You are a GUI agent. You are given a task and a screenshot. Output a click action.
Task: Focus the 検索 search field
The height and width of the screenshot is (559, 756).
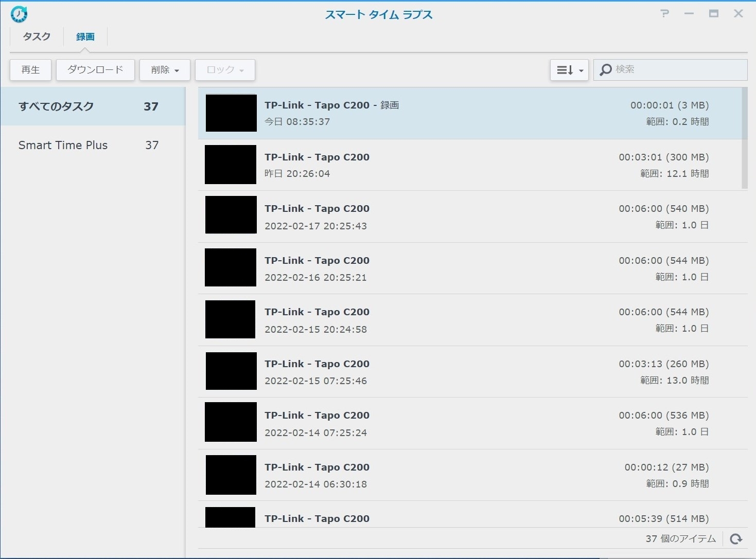[x=671, y=70]
